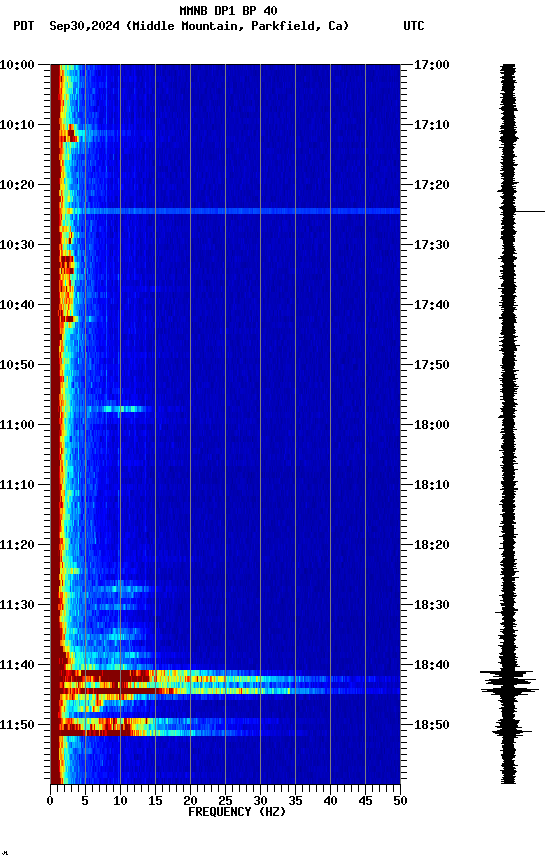Click the 17:20 UTC time label
552x864 pixels.
click(432, 185)
